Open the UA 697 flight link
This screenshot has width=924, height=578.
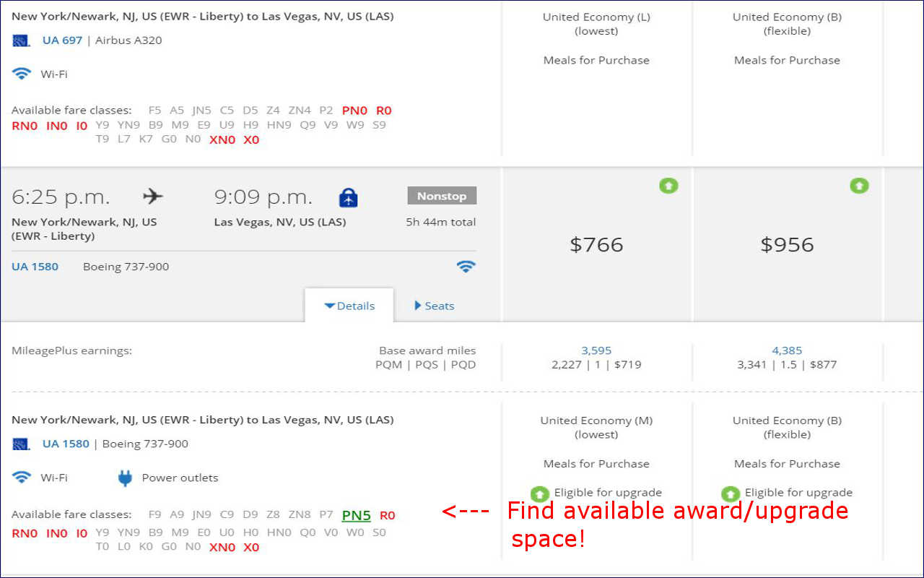62,40
